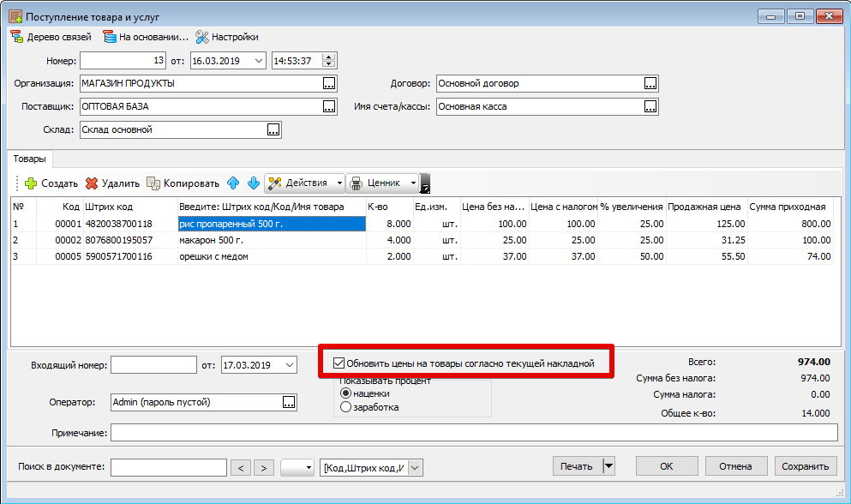Expand the Ценник dropdown arrow
The width and height of the screenshot is (851, 504).
pos(414,183)
